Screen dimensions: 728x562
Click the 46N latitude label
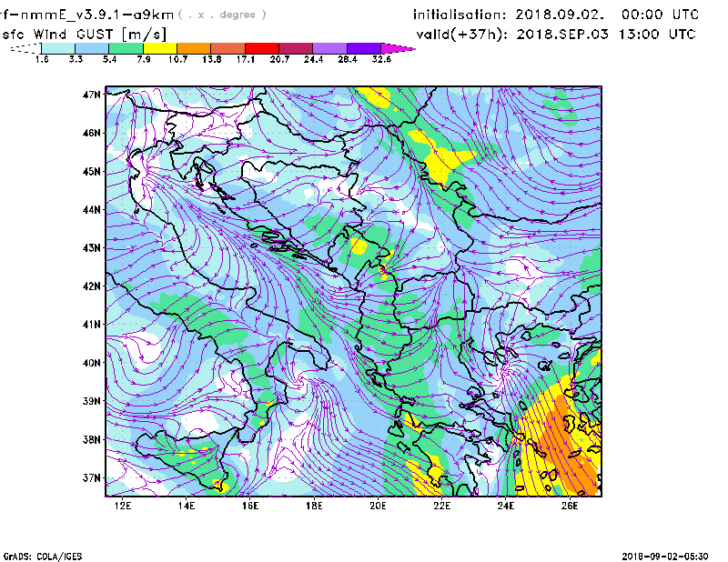(92, 133)
